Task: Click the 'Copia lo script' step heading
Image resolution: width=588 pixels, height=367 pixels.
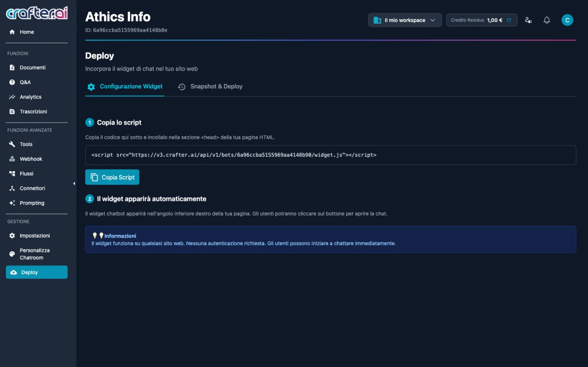Action: coord(119,122)
